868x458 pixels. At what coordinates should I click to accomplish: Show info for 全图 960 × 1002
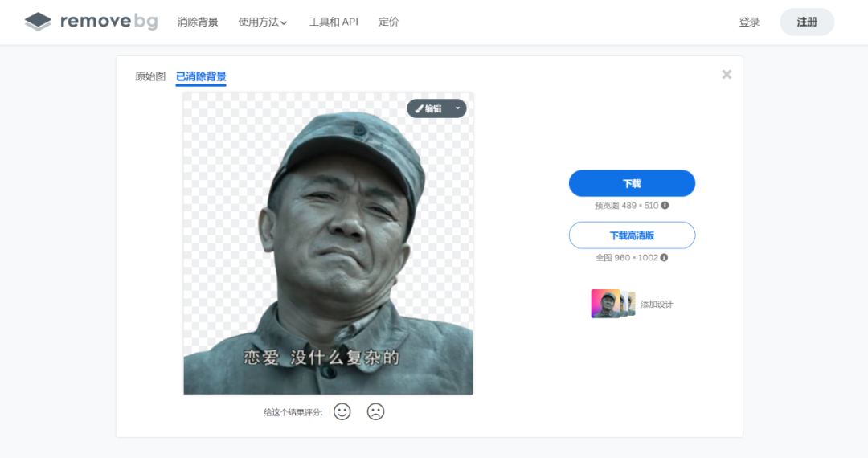665,257
